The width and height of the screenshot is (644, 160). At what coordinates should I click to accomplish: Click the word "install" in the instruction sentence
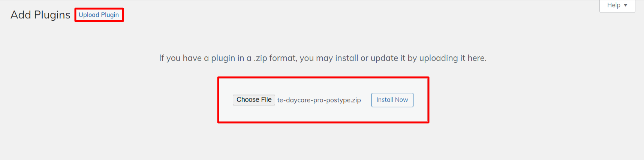click(346, 58)
